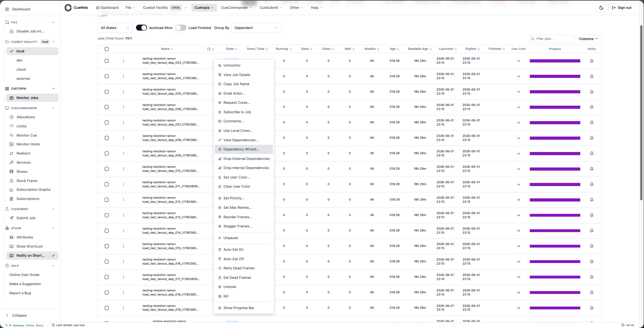Click Disable Job Int... in sidebar

pyautogui.click(x=30, y=31)
